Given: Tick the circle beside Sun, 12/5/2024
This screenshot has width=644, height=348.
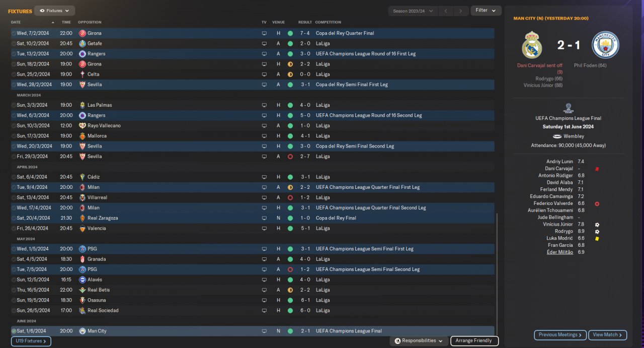Looking at the screenshot, I should point(14,280).
